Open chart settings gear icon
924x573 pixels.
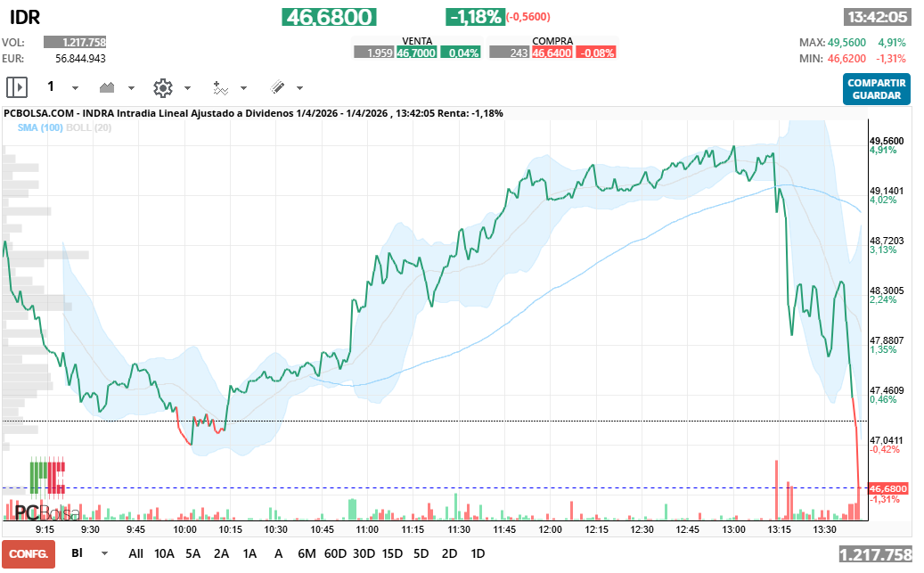tap(163, 88)
